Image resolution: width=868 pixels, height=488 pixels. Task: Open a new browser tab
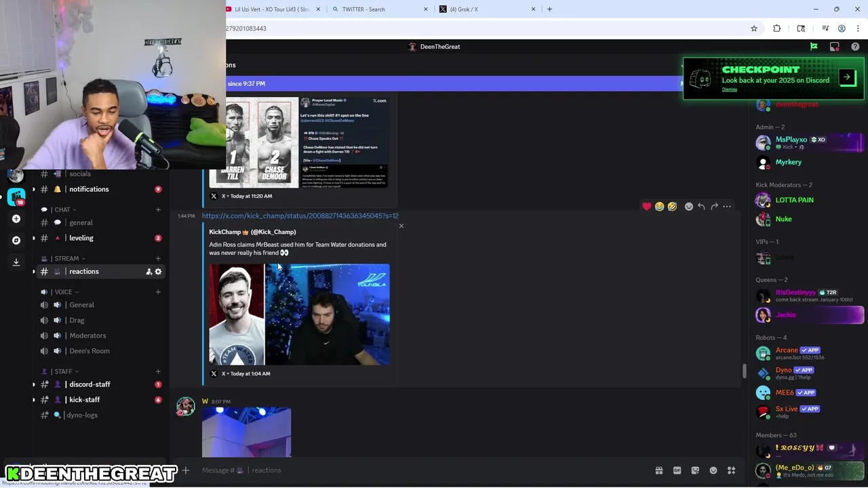click(x=549, y=9)
